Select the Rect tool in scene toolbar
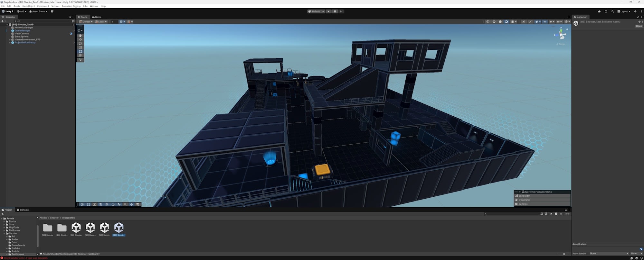 click(x=80, y=51)
